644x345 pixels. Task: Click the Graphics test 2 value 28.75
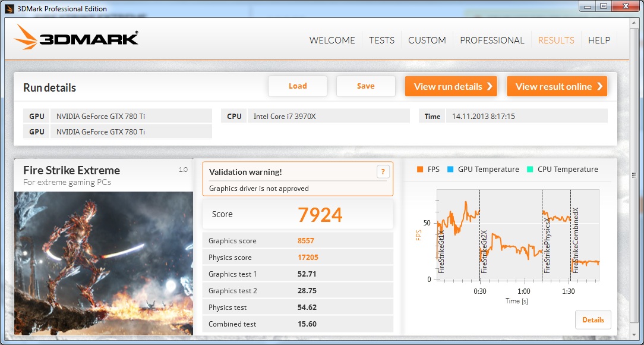click(x=307, y=291)
